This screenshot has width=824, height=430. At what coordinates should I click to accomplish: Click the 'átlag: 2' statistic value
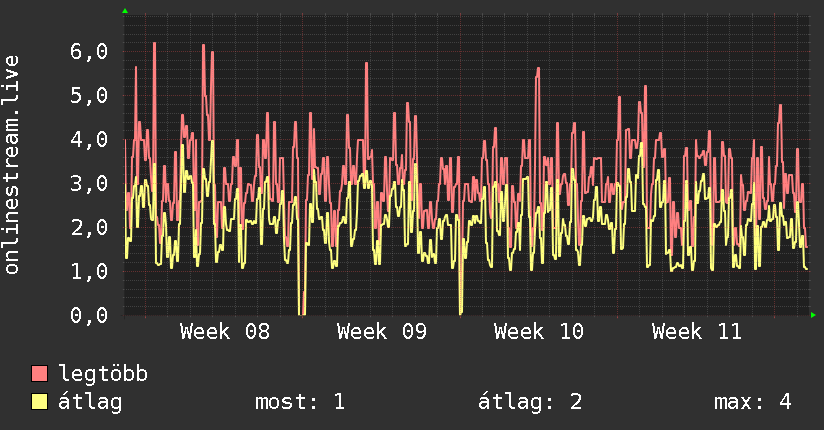pos(530,402)
